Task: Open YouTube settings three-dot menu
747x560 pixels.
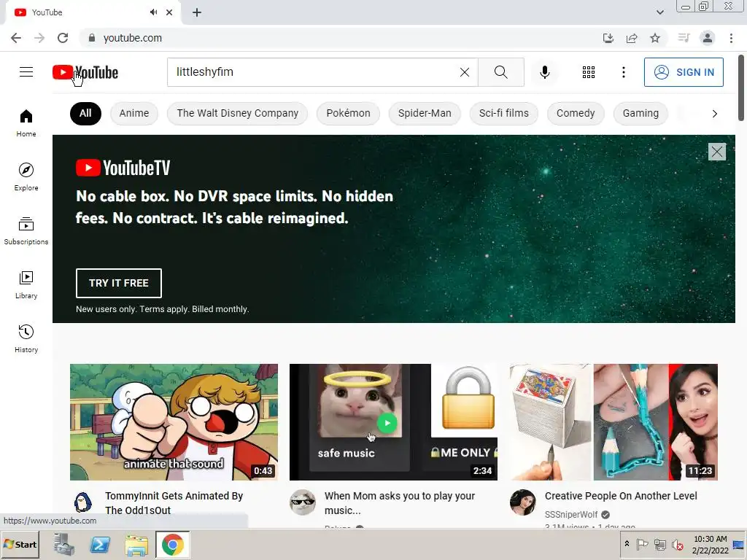Action: point(623,72)
